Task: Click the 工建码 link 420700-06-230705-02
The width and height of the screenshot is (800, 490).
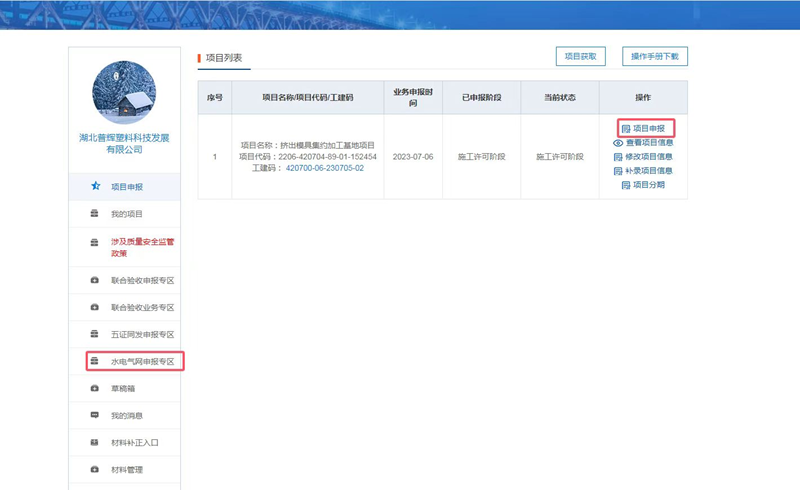Action: 325,168
